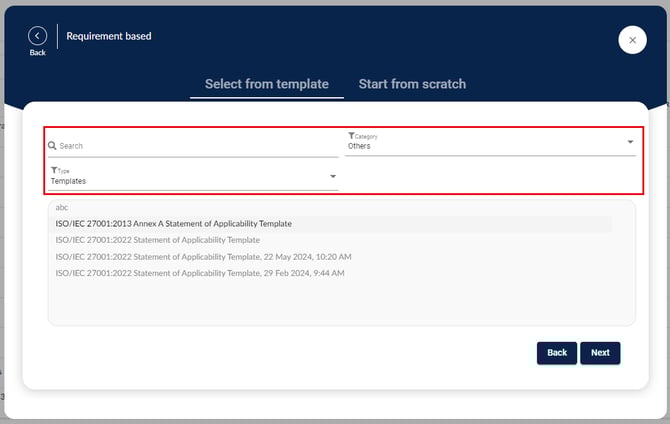Choose the template dated 29 Feb 2024

200,272
